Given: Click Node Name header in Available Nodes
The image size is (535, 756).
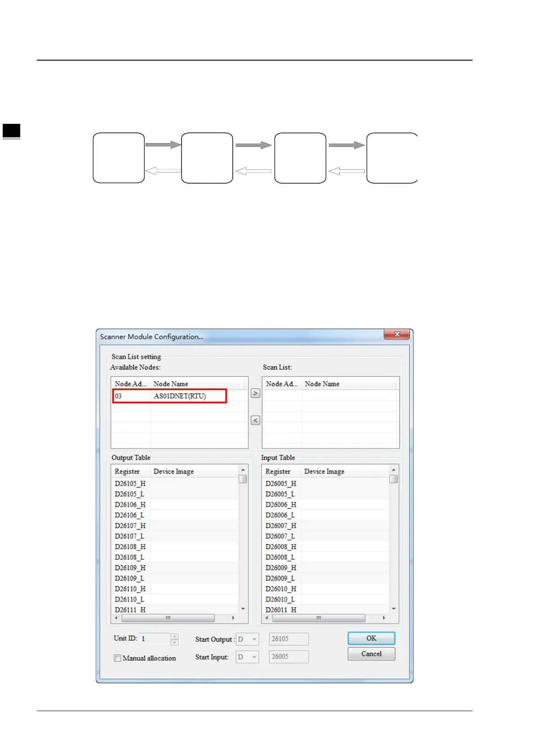Looking at the screenshot, I should 198,384.
